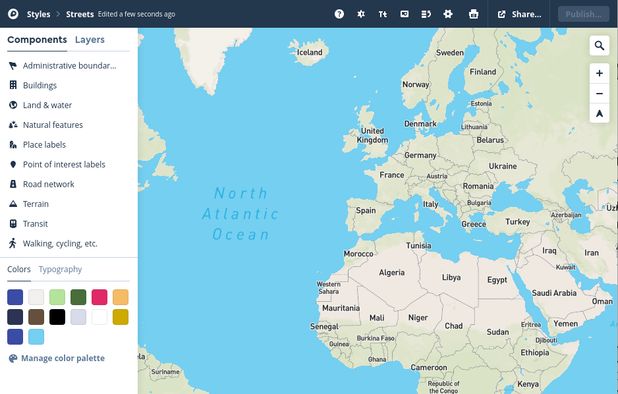
Task: Select the brown color swatch
Action: pos(36,317)
